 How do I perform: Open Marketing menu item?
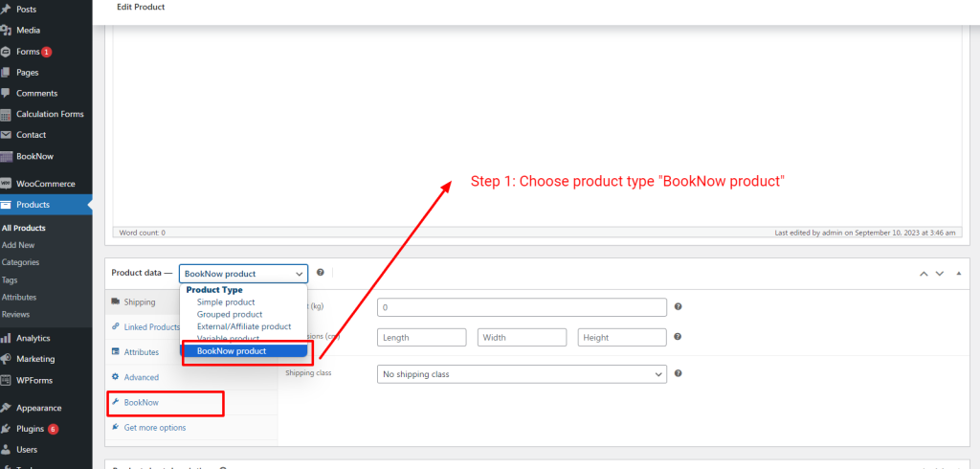tap(35, 359)
